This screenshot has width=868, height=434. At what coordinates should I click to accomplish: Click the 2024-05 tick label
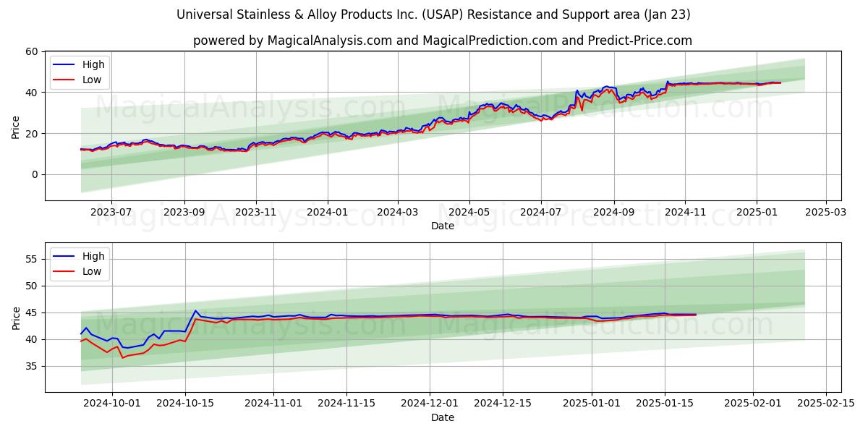[469, 213]
